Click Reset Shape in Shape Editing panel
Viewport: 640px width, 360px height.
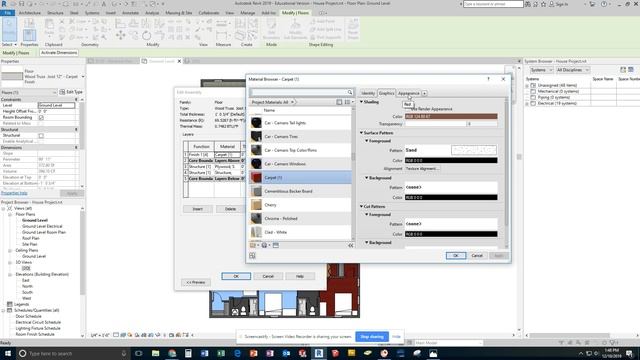[353, 29]
